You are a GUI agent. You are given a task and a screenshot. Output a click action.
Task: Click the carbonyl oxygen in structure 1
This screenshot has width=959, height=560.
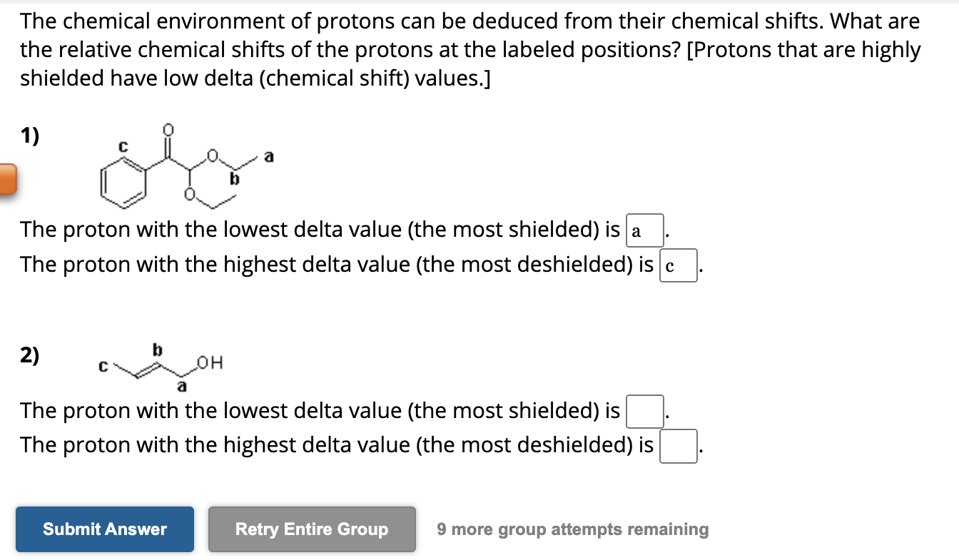pos(168,128)
